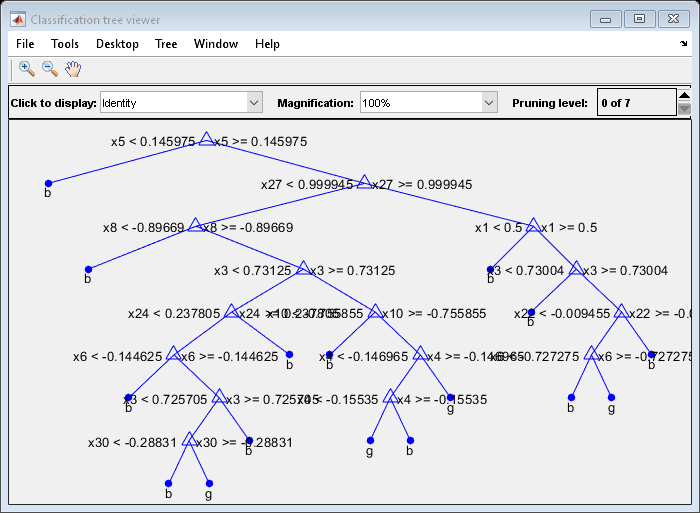The height and width of the screenshot is (513, 700).
Task: Click the x8 split node triangle
Action: pos(195,225)
